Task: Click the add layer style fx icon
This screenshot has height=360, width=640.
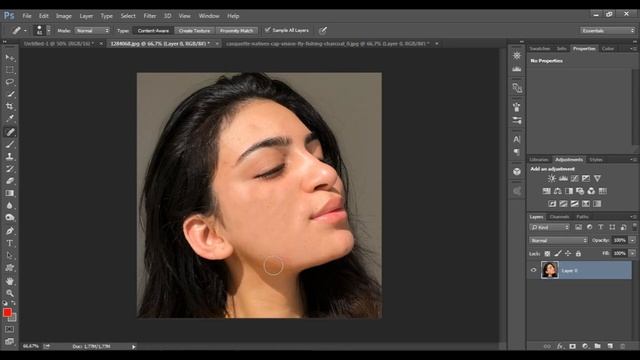Action: coord(560,346)
